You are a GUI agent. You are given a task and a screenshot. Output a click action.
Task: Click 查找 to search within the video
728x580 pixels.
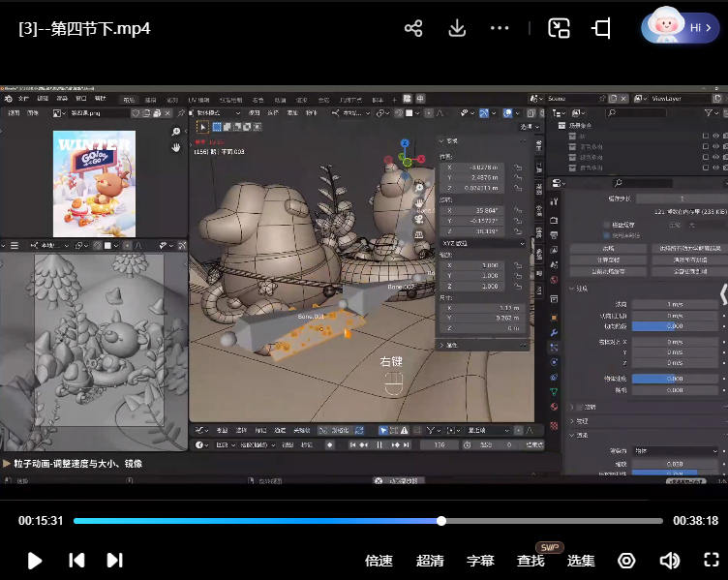pyautogui.click(x=531, y=561)
